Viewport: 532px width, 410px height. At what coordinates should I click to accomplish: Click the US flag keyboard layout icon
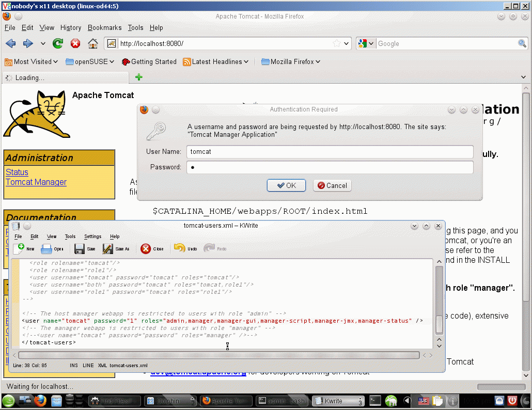coord(423,401)
